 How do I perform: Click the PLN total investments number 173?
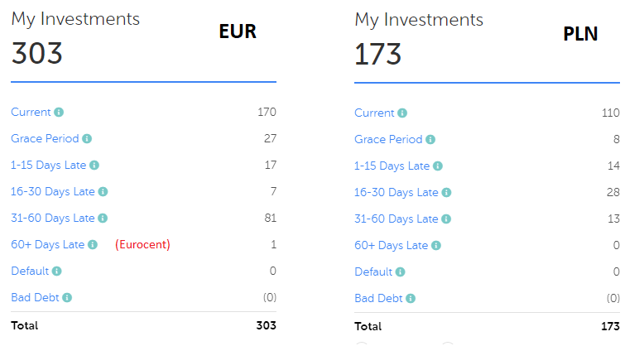pos(378,54)
